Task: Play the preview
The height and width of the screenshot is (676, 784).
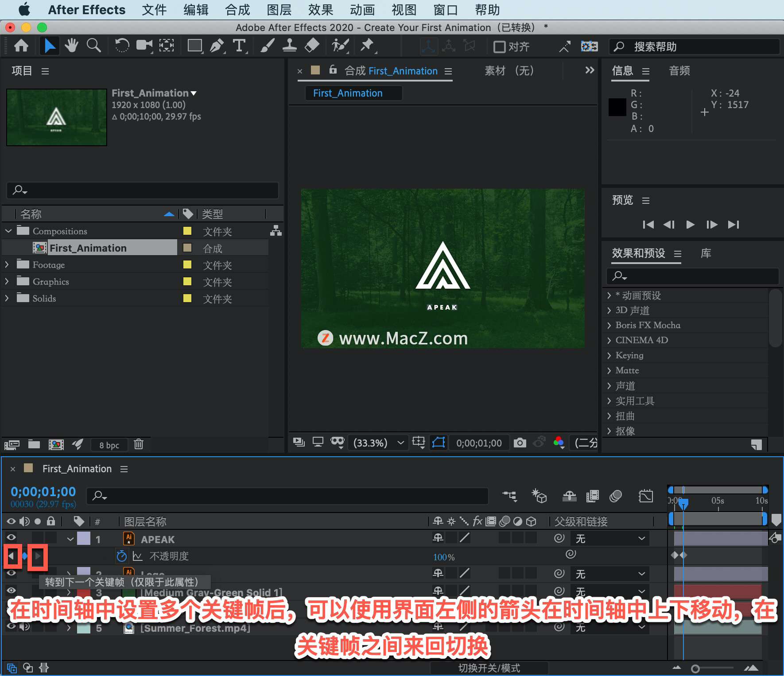Action: click(690, 225)
